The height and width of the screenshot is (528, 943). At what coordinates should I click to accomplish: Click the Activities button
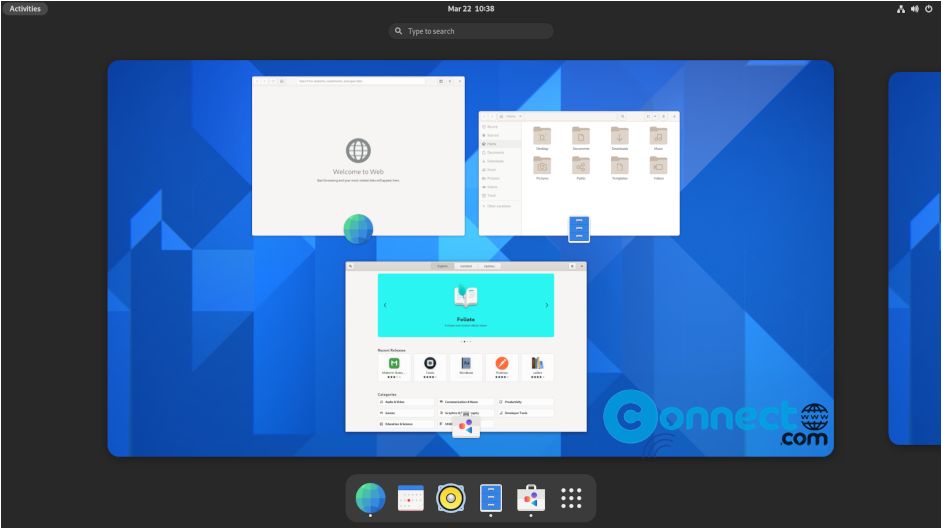click(x=25, y=9)
